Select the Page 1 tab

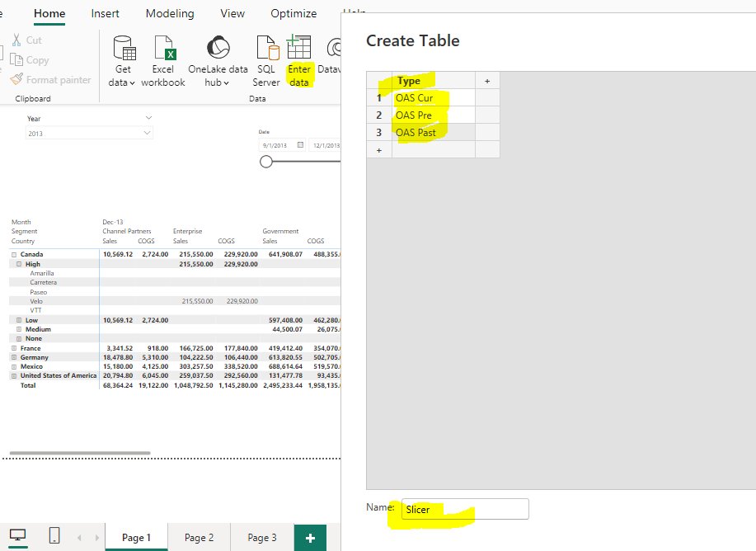coord(137,538)
